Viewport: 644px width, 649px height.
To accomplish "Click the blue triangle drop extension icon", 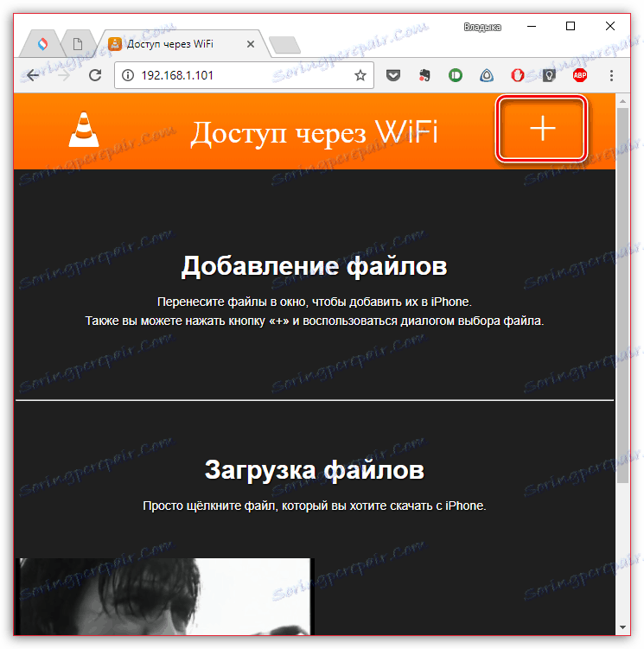I will [x=486, y=75].
